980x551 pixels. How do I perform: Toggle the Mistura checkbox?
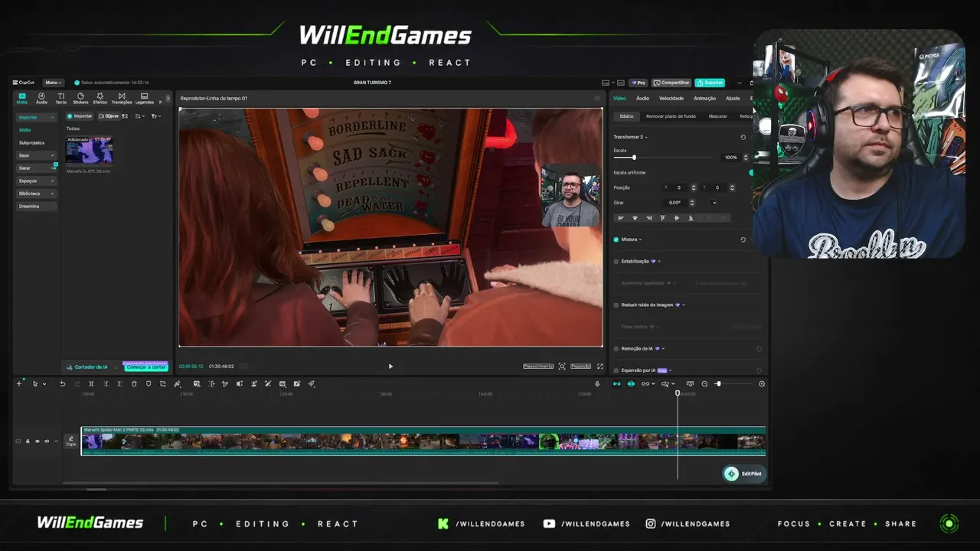[x=616, y=240]
